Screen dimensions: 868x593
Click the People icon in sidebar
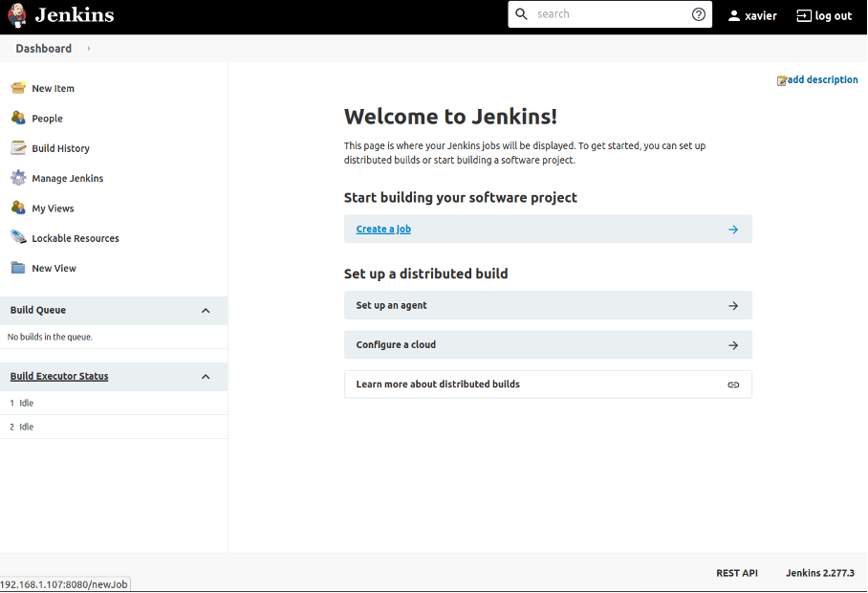click(x=18, y=118)
